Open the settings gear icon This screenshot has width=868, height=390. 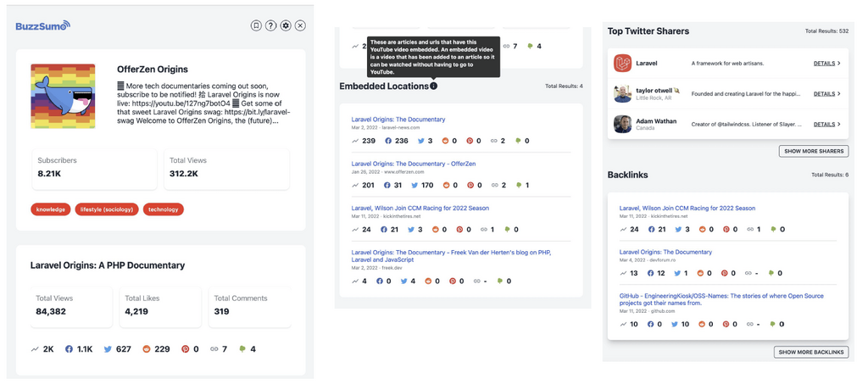pos(286,25)
